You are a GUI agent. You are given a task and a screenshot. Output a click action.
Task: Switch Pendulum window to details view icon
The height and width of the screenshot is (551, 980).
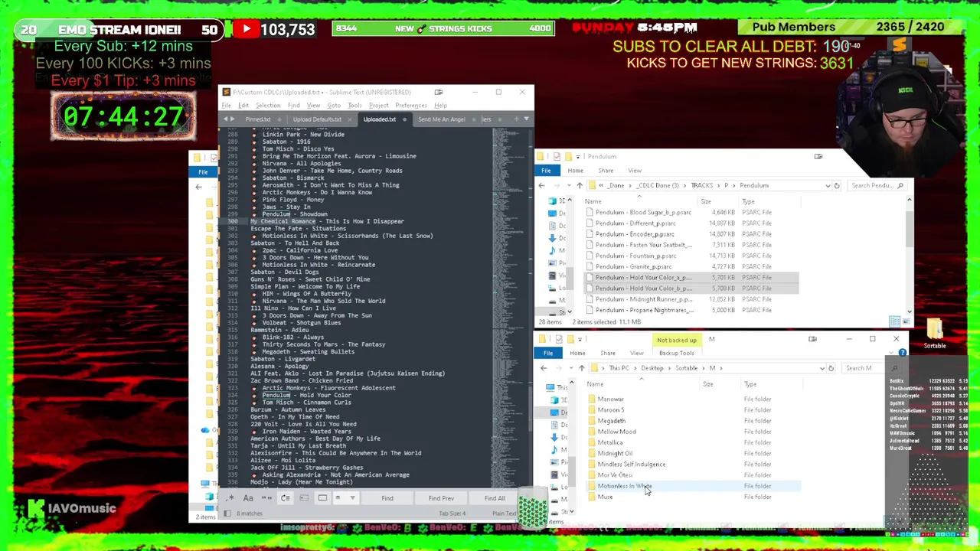pos(893,321)
